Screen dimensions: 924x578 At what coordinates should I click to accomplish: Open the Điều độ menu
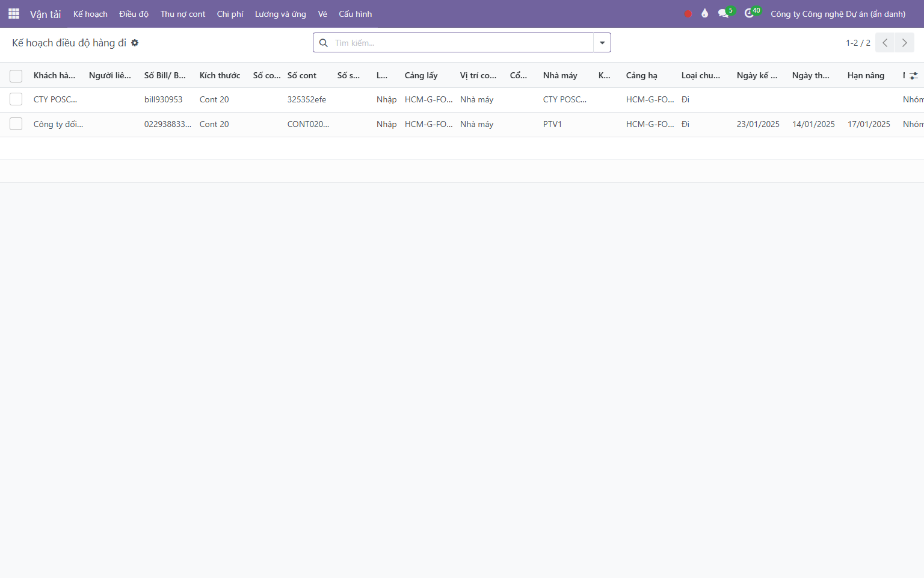134,14
